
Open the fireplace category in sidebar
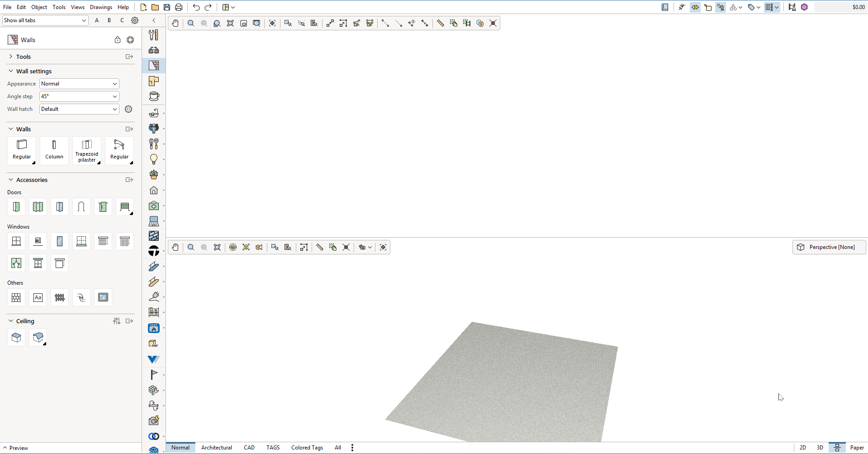(154, 328)
